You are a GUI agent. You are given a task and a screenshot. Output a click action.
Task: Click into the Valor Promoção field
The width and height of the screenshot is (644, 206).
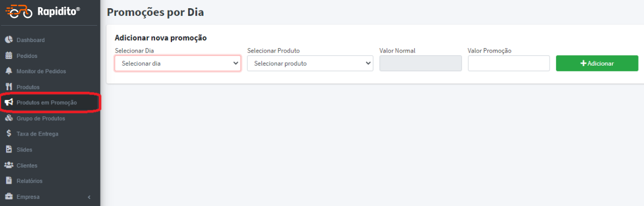coord(509,63)
